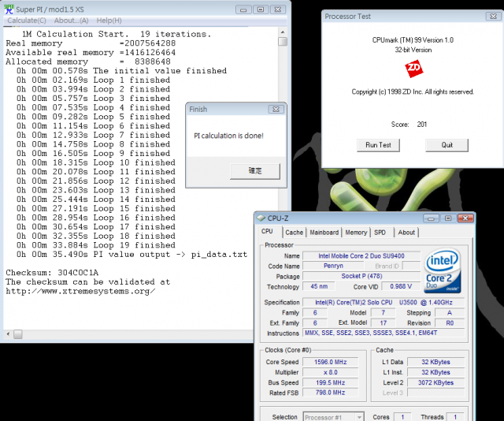
Task: Open the Processor #1 selection dropdown
Action: 334,417
